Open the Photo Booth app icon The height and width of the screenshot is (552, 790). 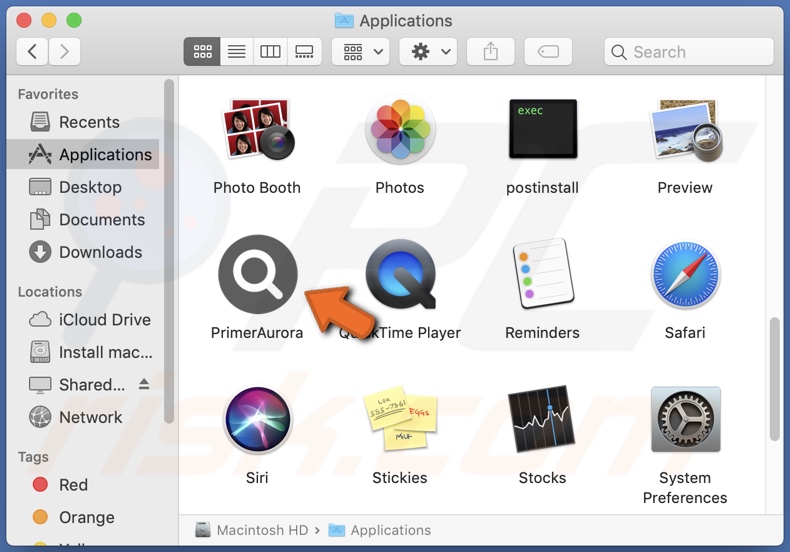point(257,129)
